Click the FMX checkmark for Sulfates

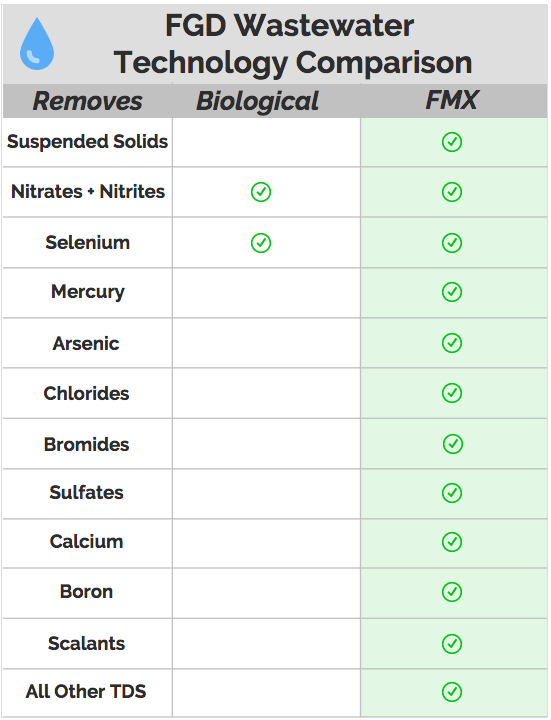pyautogui.click(x=452, y=493)
